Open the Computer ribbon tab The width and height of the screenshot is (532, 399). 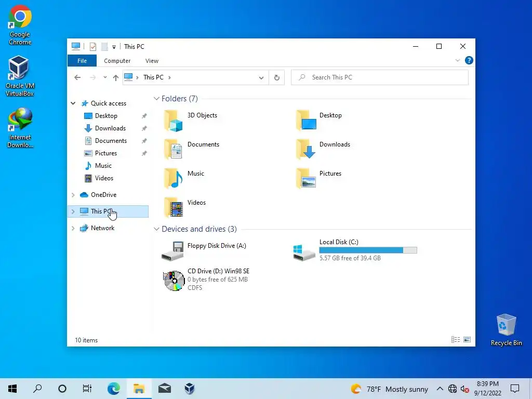click(117, 61)
